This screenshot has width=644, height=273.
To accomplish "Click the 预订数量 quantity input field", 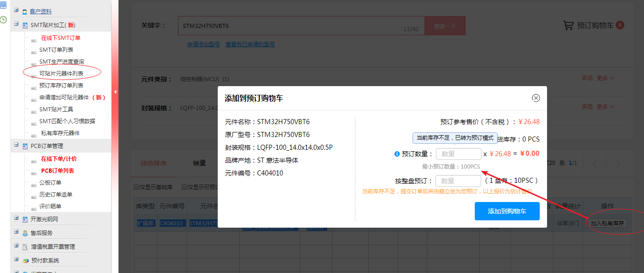I will click(x=458, y=154).
